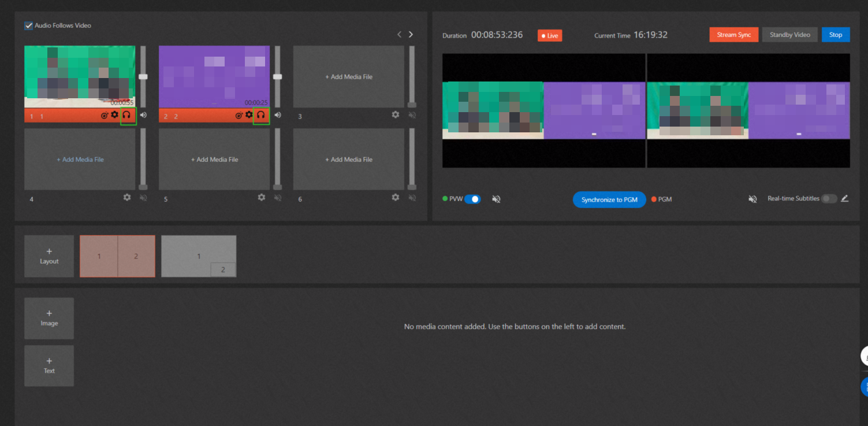Stop the live stream

click(836, 35)
